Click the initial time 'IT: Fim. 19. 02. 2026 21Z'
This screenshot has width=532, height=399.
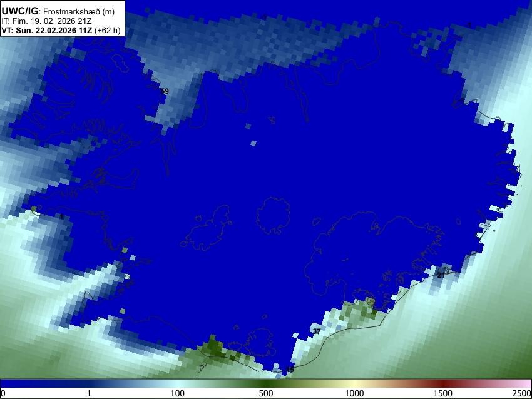[46, 21]
